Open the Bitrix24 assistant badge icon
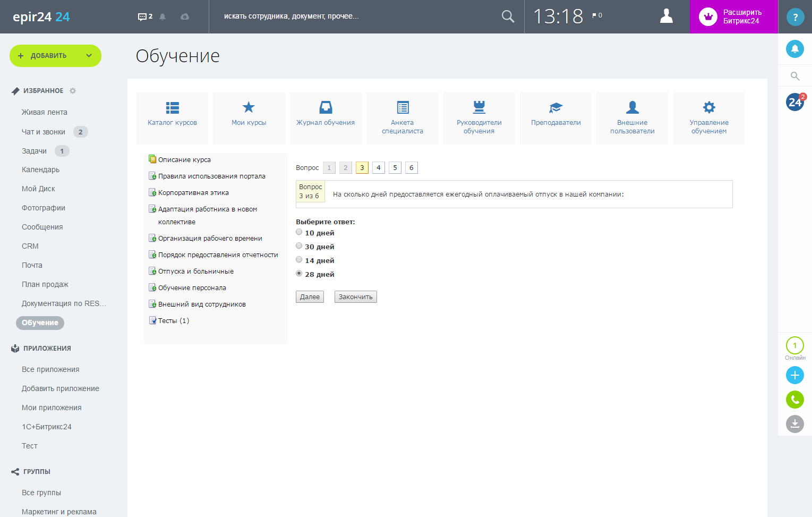The height and width of the screenshot is (517, 812). tap(795, 102)
